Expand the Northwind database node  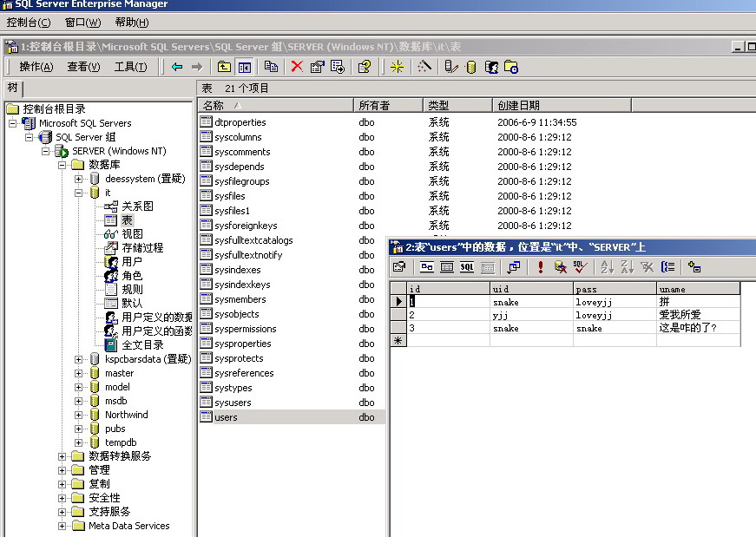78,415
